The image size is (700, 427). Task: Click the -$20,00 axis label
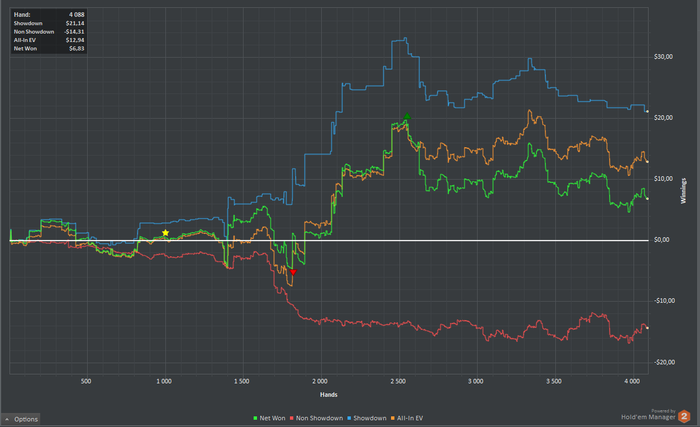coord(664,362)
